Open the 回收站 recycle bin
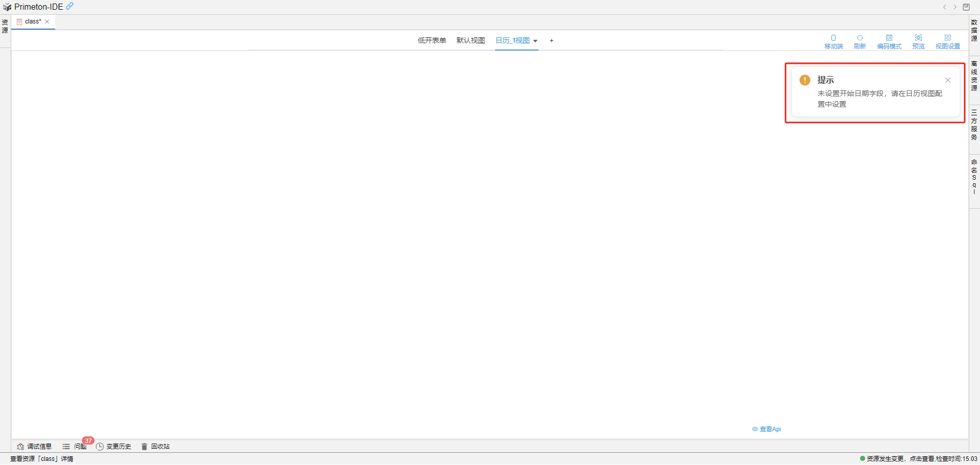Viewport: 980px width, 465px height. (x=155, y=447)
